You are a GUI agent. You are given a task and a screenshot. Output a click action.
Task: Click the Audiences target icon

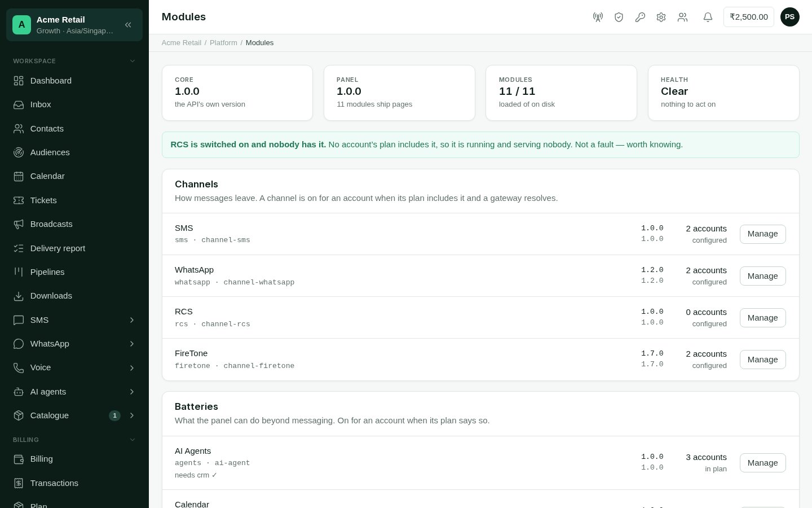coord(19,152)
